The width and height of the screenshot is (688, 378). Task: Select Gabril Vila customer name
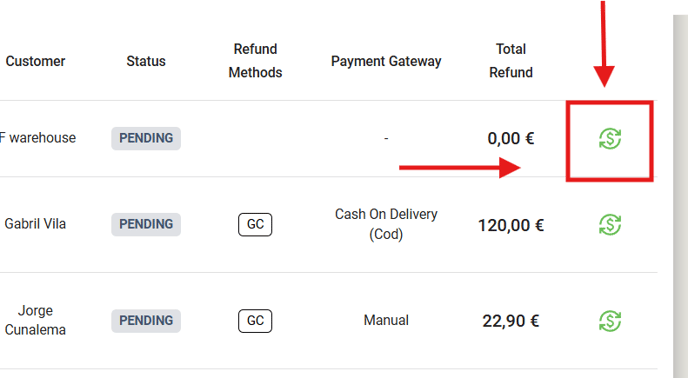(35, 224)
